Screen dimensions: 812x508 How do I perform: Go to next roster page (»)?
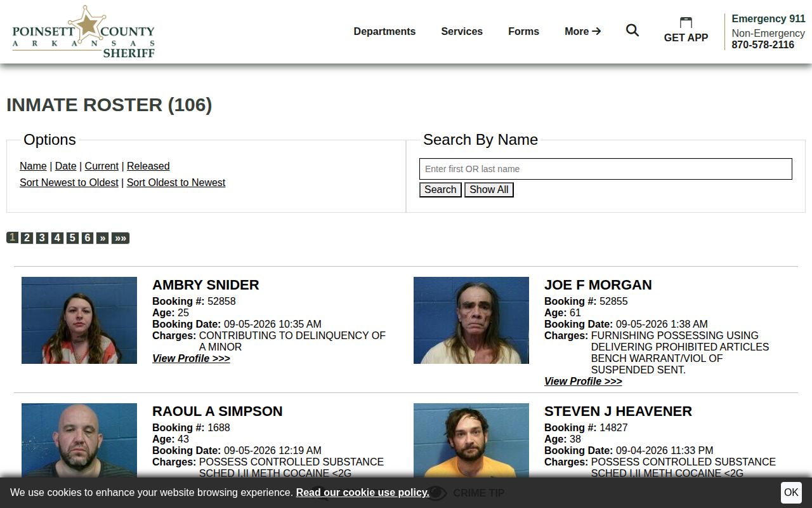103,238
